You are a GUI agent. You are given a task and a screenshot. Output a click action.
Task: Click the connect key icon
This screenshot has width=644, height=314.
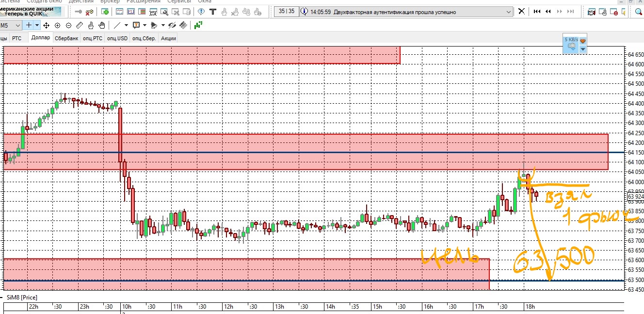pos(79,12)
